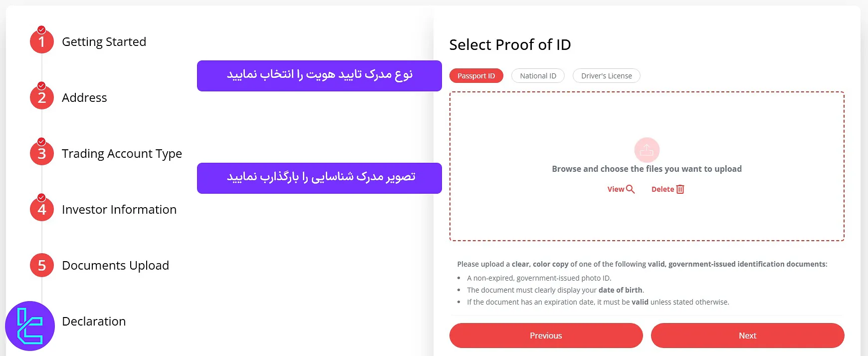Click the purple Persian tooltip about selecting ID type
Image resolution: width=868 pixels, height=356 pixels.
pyautogui.click(x=319, y=75)
